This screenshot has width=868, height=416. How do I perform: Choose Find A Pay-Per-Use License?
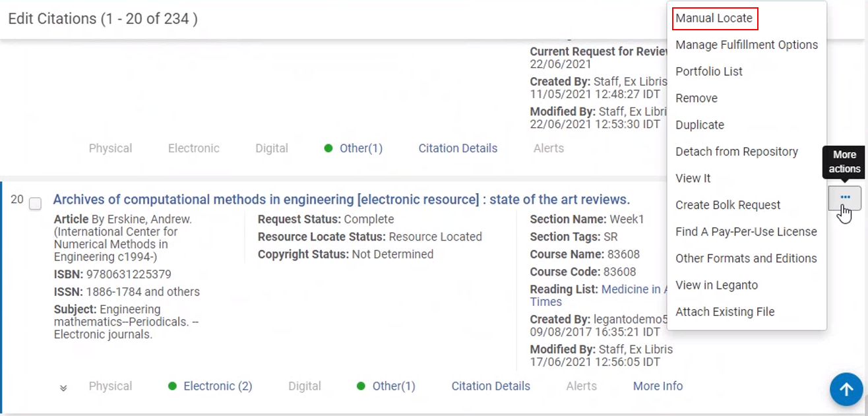tap(745, 231)
